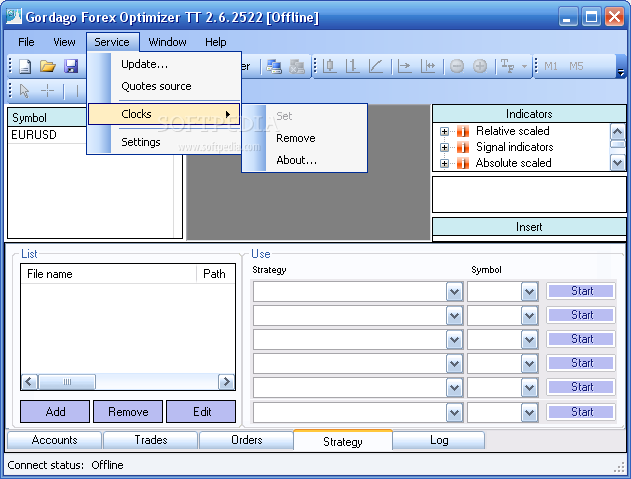Screen dimensions: 631x479
Task: Open the File menu
Action: 26,42
